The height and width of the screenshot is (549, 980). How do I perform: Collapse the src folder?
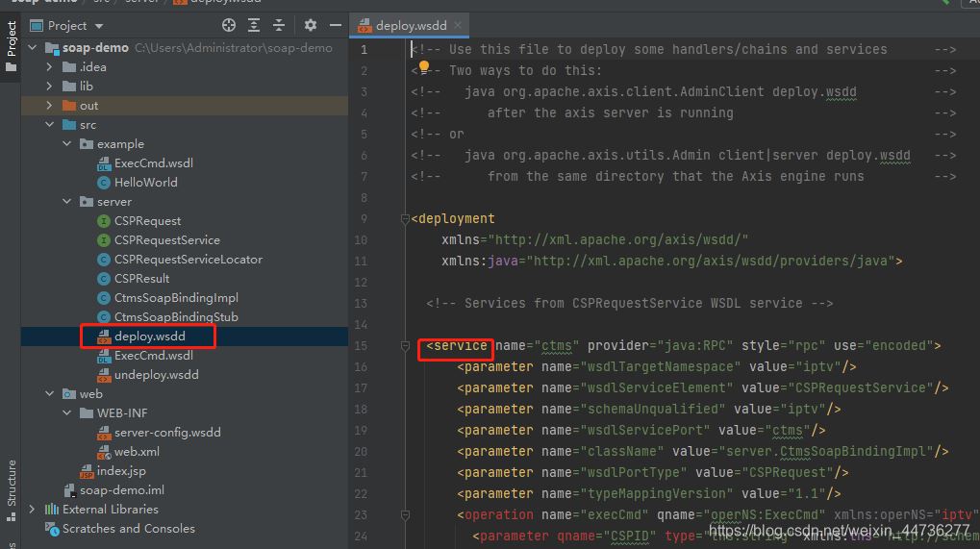pyautogui.click(x=50, y=125)
